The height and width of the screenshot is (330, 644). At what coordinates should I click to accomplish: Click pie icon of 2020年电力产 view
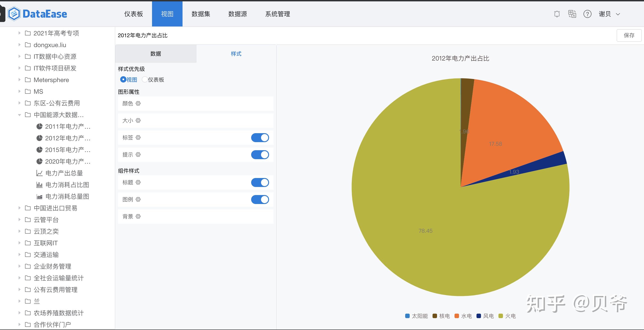39,161
